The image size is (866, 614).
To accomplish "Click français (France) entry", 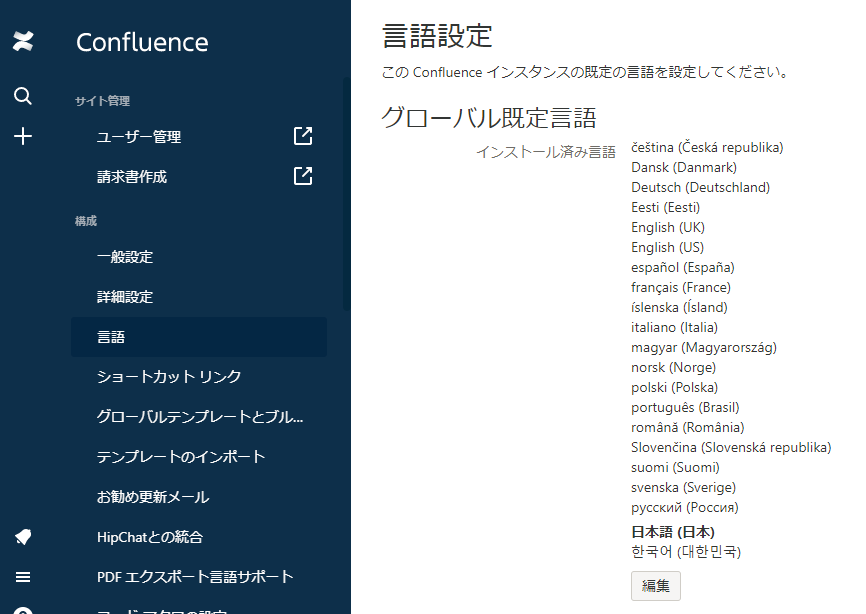I will click(681, 288).
